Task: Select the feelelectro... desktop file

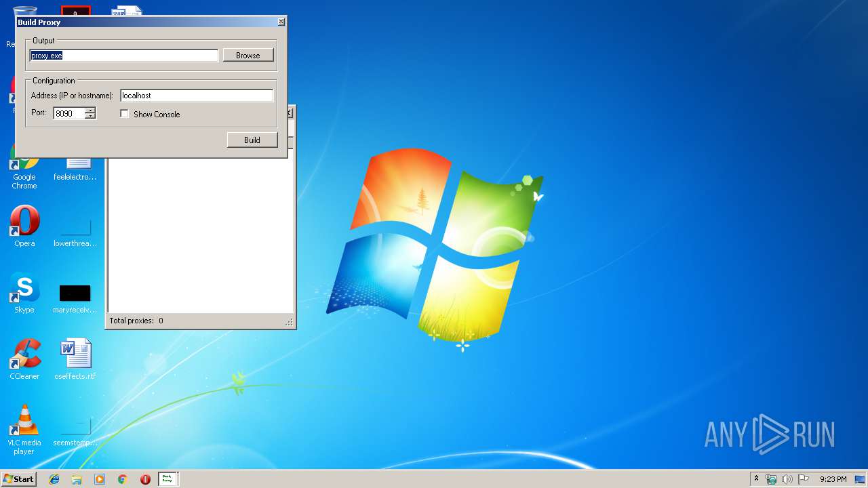Action: 75,169
